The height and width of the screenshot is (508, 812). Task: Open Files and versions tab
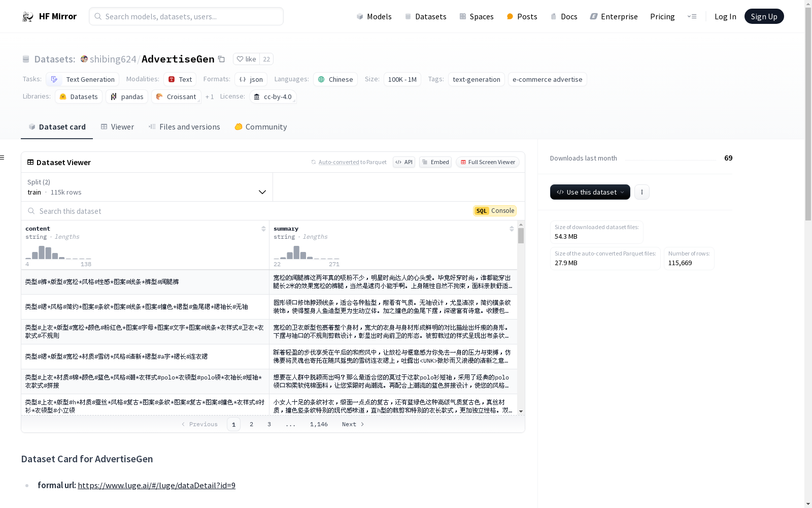tap(184, 127)
